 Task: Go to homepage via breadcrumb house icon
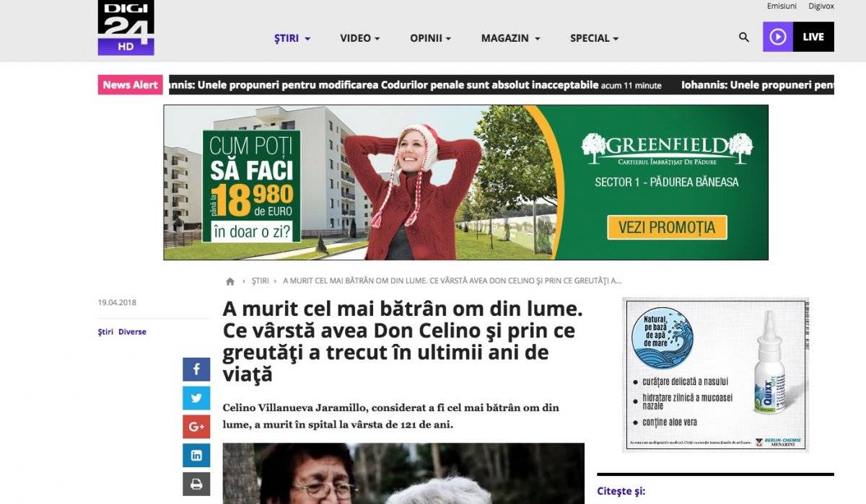tap(230, 281)
